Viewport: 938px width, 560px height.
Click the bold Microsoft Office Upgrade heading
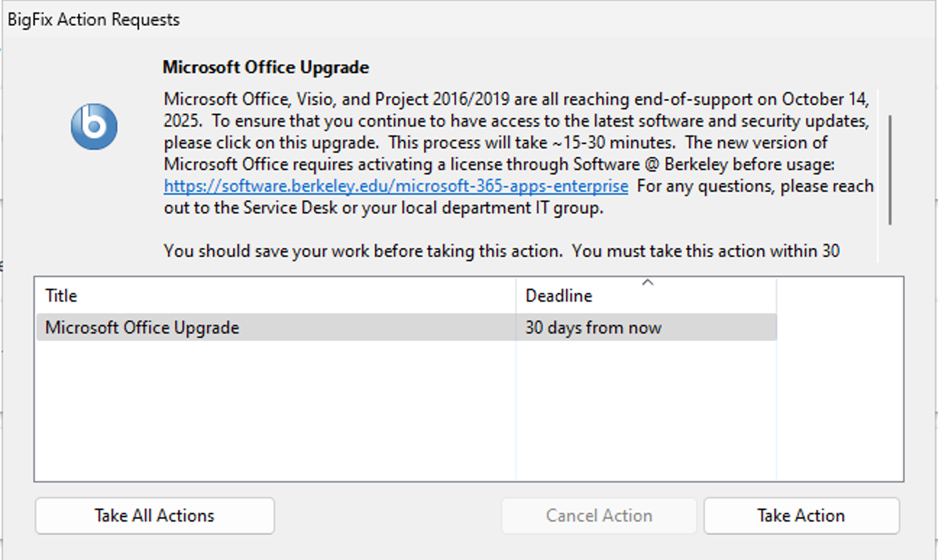tap(266, 67)
